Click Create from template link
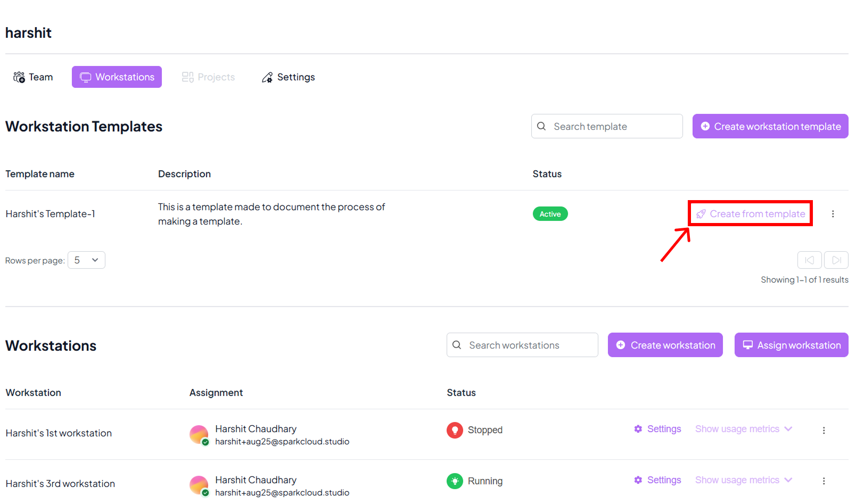Image resolution: width=856 pixels, height=504 pixels. coord(751,214)
